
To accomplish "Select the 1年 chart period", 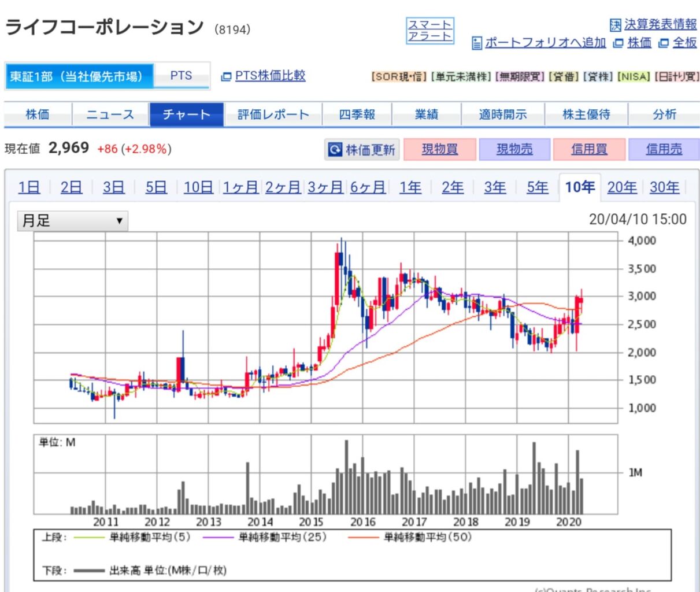I will click(410, 187).
